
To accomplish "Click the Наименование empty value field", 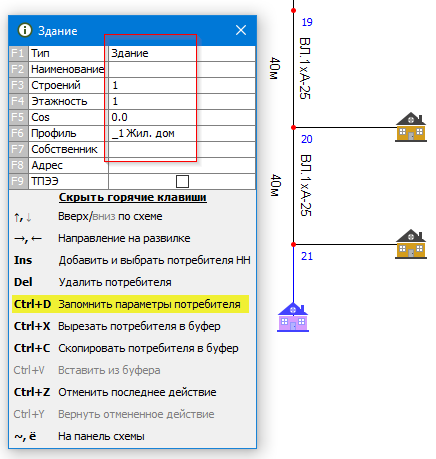I will click(x=182, y=69).
